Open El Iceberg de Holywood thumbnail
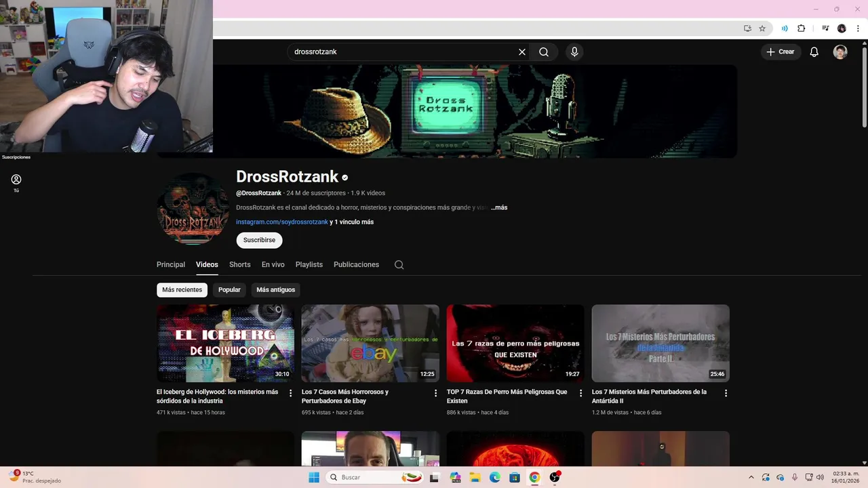This screenshot has width=868, height=488. coord(225,343)
